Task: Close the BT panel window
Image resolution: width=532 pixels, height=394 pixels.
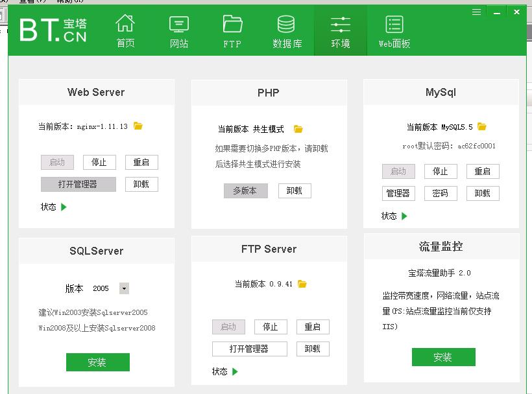Action: tap(516, 12)
